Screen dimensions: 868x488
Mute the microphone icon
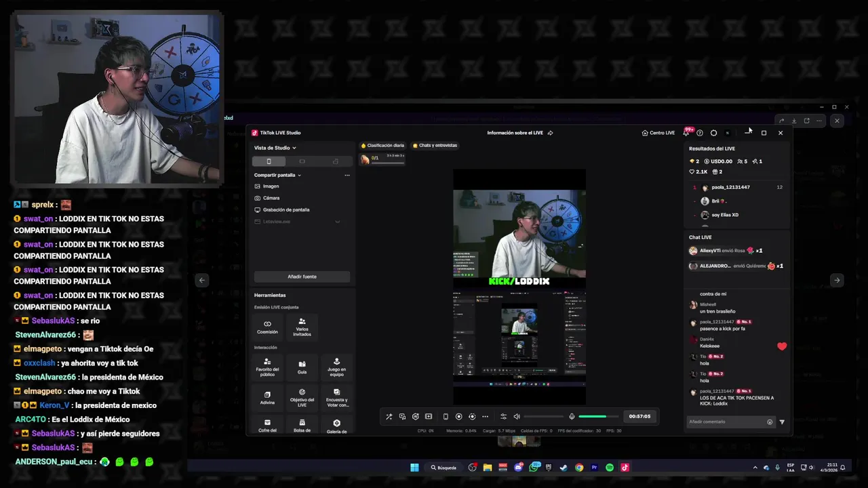coord(572,416)
